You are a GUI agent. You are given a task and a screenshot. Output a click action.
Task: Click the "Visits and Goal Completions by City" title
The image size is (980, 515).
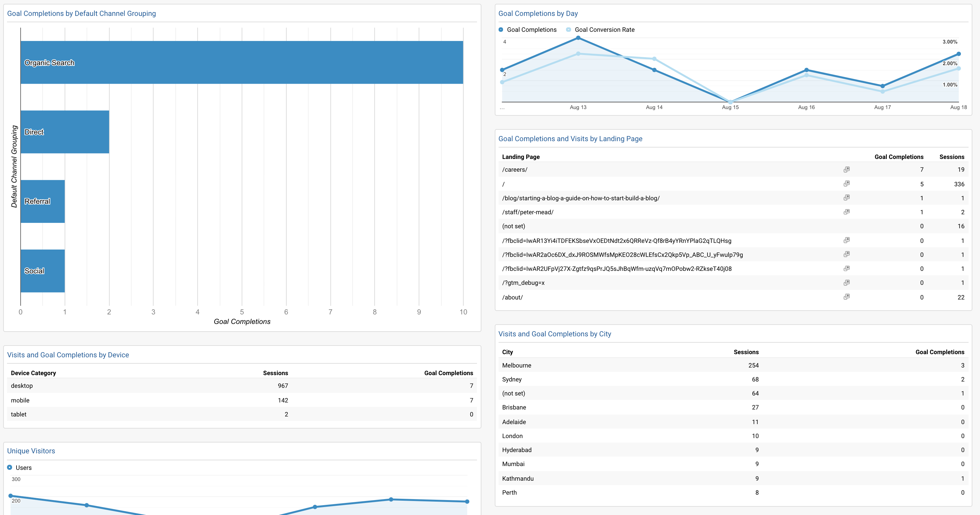(555, 333)
